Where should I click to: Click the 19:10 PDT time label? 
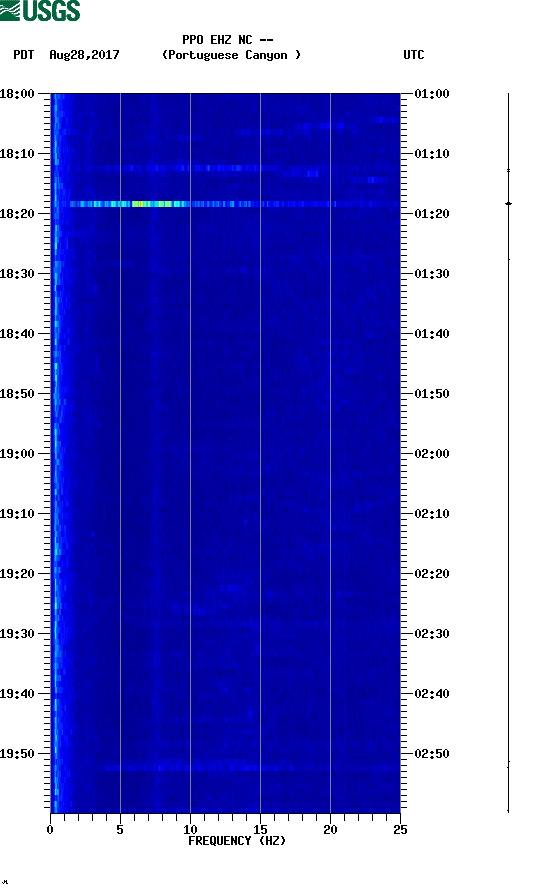pyautogui.click(x=17, y=514)
